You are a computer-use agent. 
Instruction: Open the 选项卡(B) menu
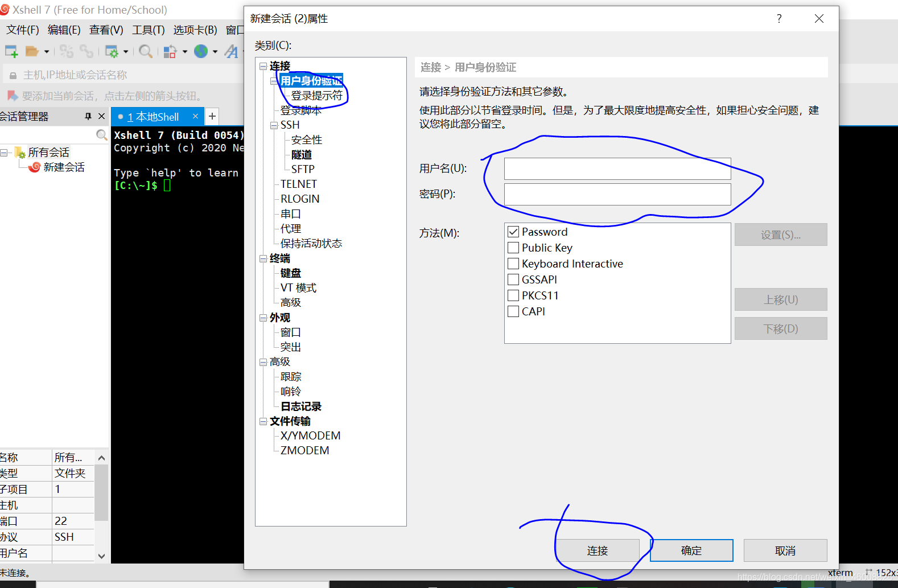coord(195,30)
